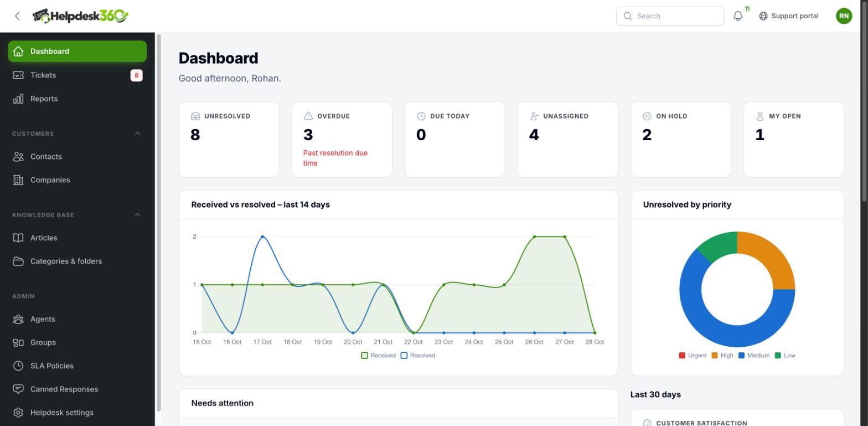This screenshot has width=868, height=426.
Task: Open the Overdue tickets card
Action: point(342,140)
